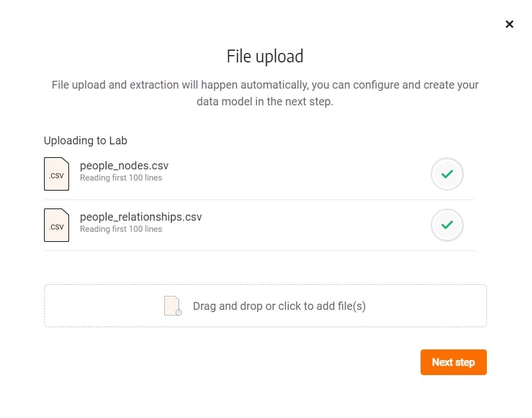Click the green checkmark for people_nodes.csv
532x418 pixels.
click(x=447, y=174)
